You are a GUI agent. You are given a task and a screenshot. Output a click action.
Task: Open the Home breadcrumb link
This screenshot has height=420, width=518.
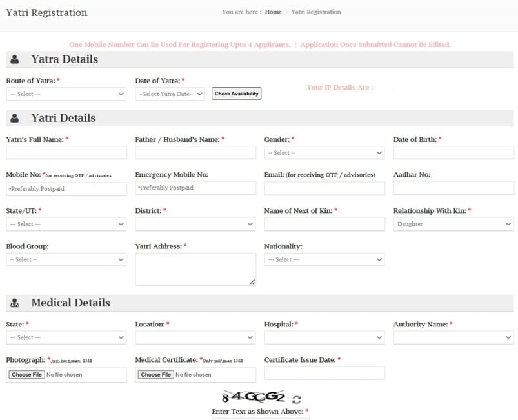coord(272,11)
